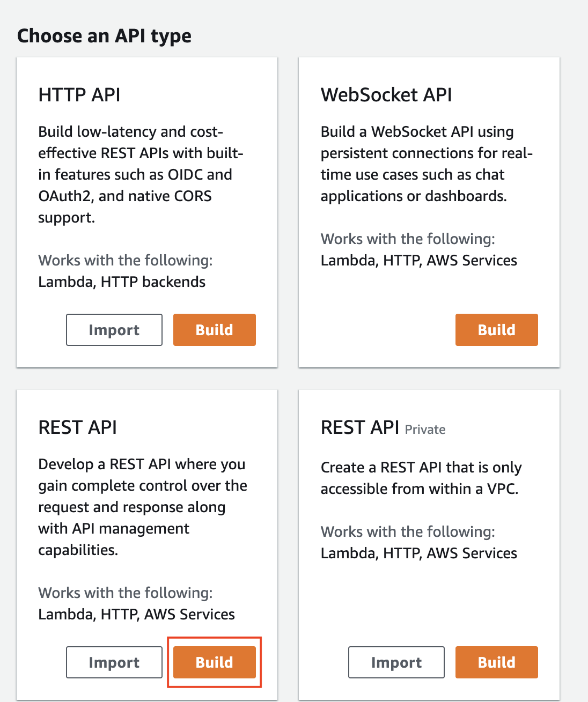Screen dimensions: 588x702
Task: Click Import under HTTP API
Action: (114, 329)
